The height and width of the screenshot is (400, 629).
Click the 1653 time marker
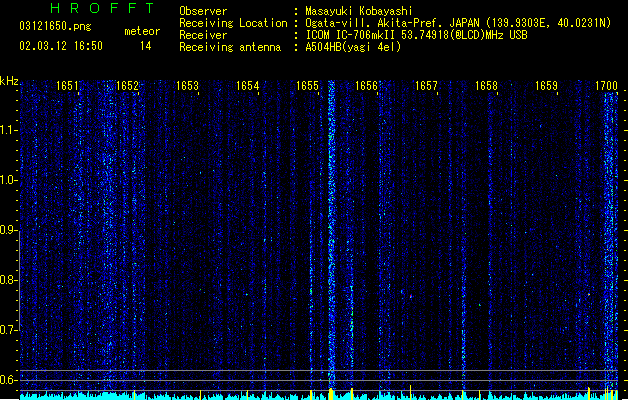187,86
